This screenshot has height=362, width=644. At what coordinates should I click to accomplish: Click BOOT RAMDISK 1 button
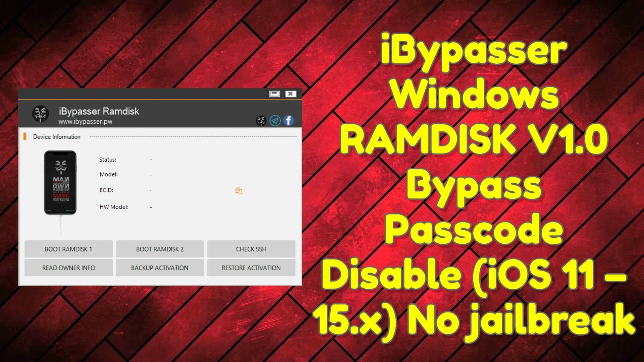coord(68,249)
